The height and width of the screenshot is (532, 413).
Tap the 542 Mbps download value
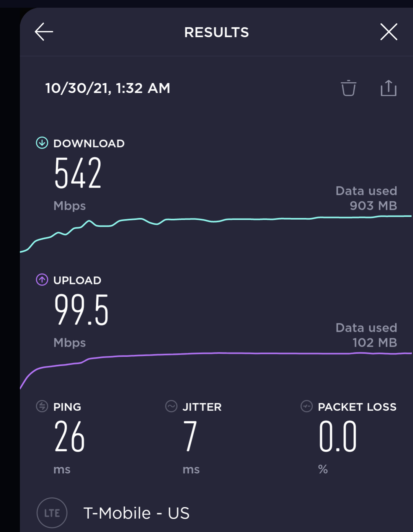tap(78, 173)
